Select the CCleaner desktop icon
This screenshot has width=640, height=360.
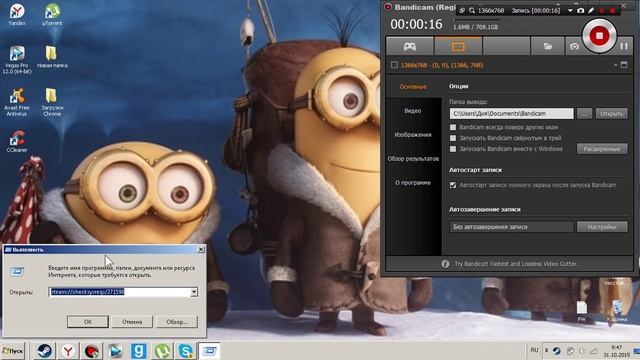tap(17, 141)
